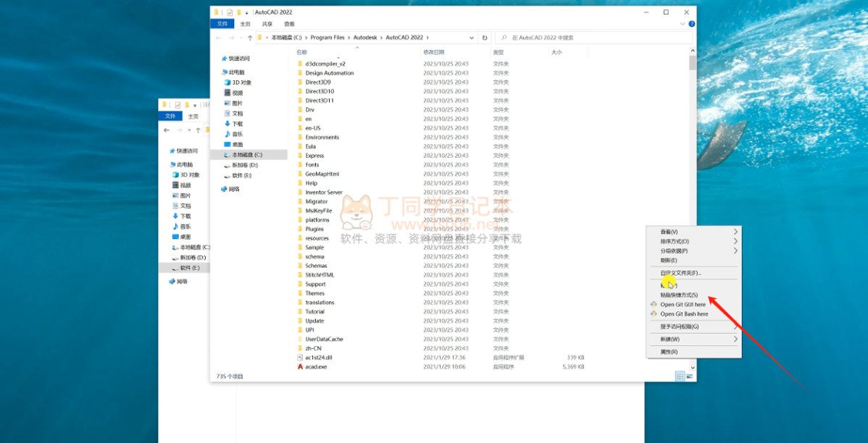The width and height of the screenshot is (868, 443).
Task: Click Autodesk in address breadcrumb
Action: [x=365, y=38]
